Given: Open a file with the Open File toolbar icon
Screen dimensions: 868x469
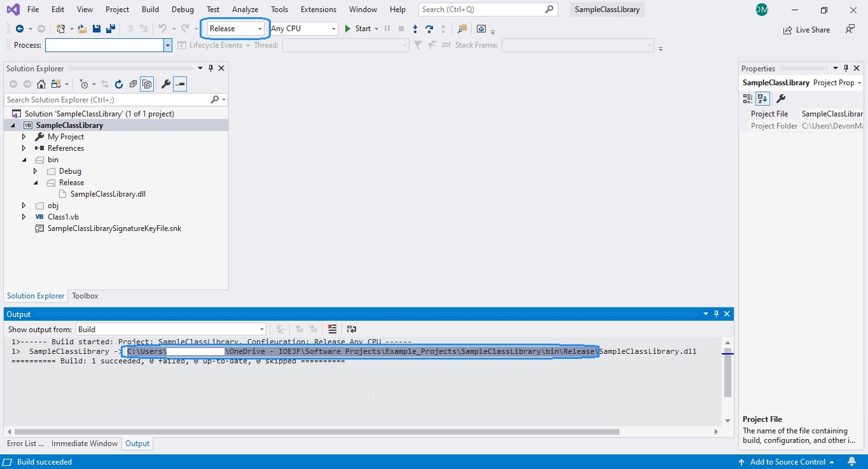Looking at the screenshot, I should (82, 28).
